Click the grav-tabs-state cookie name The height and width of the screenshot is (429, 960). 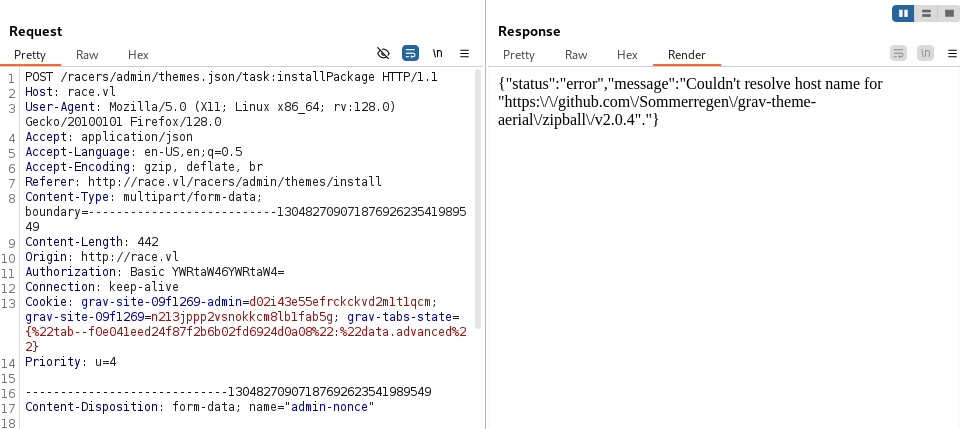(x=399, y=316)
